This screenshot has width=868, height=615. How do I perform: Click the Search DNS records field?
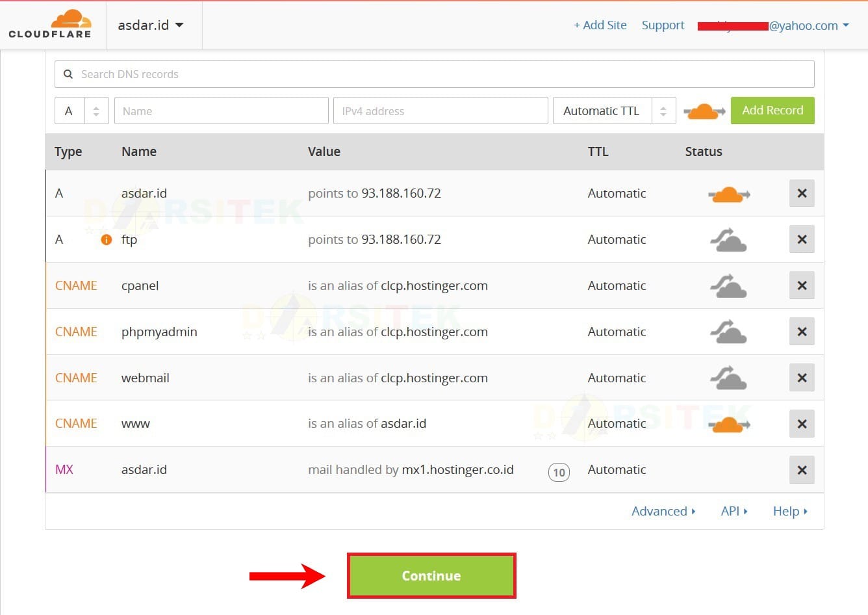tap(434, 74)
